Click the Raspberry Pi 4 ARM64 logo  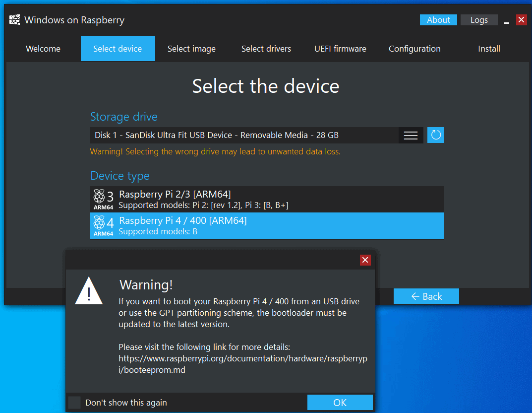(104, 226)
